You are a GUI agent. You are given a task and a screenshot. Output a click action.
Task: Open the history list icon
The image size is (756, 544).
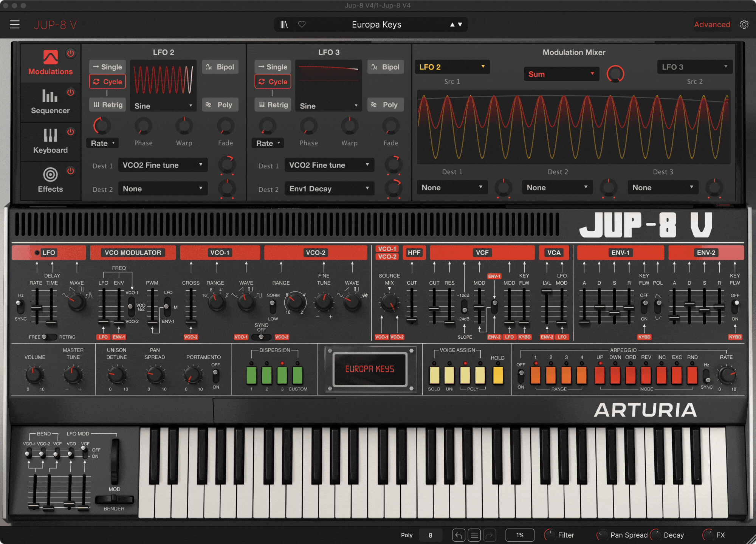click(474, 535)
